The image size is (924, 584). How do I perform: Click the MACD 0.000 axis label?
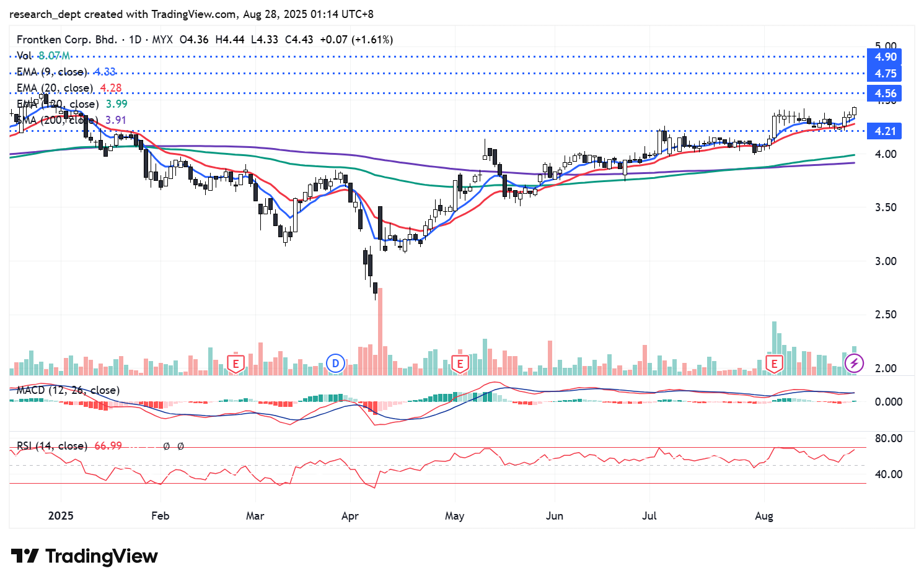[x=888, y=402]
